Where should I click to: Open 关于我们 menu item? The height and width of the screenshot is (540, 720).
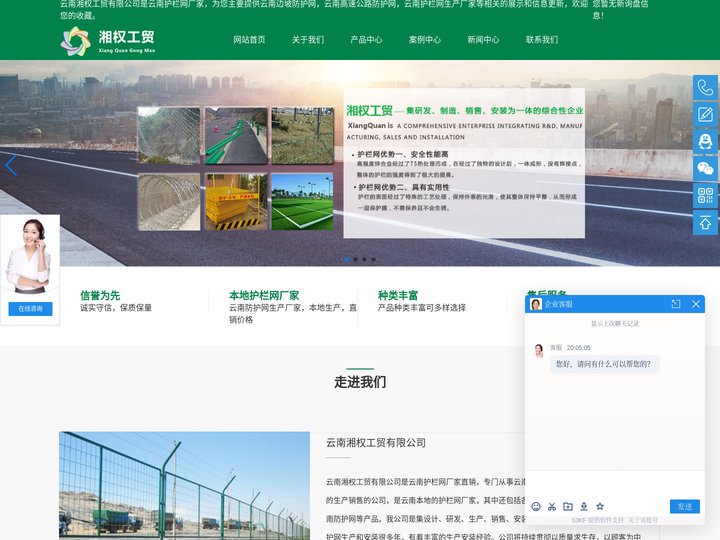pos(308,40)
